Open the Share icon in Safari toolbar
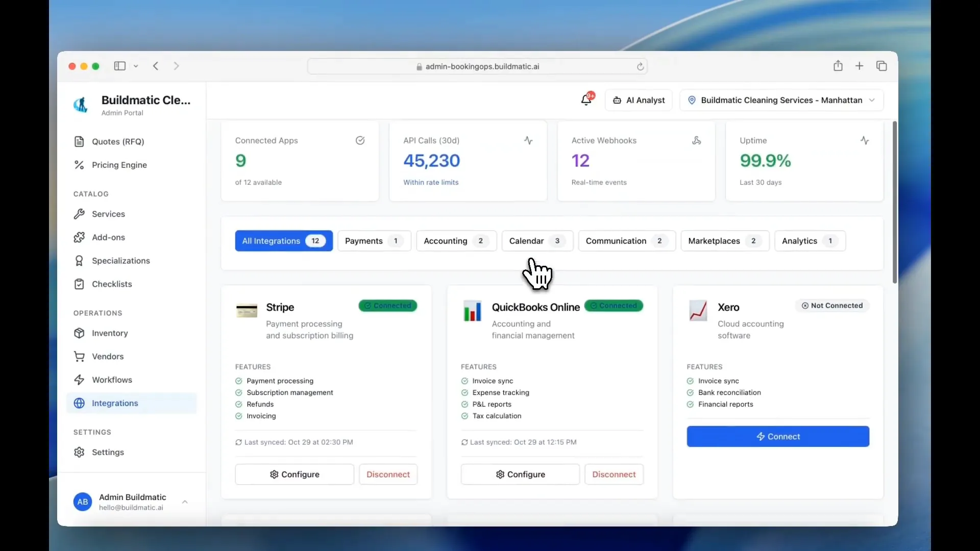The width and height of the screenshot is (980, 551). click(x=838, y=65)
